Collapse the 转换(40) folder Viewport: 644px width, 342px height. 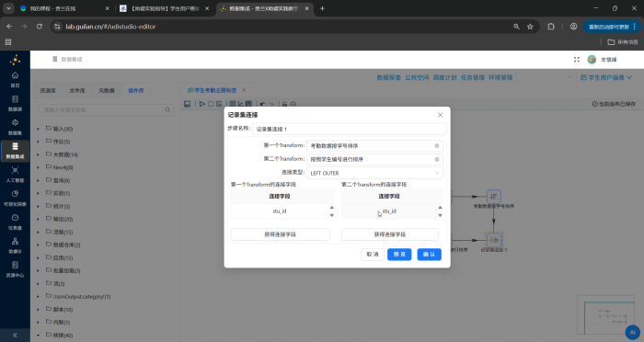pos(39,336)
